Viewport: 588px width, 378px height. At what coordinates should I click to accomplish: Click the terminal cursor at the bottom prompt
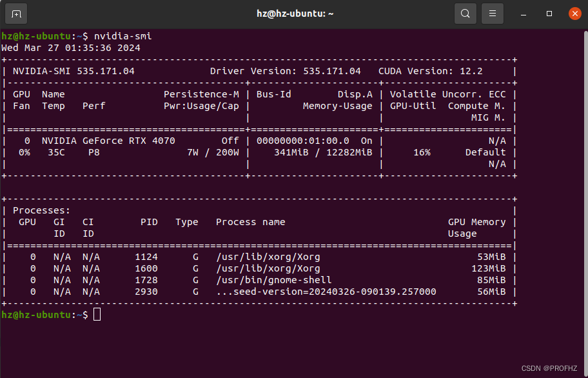pos(97,315)
